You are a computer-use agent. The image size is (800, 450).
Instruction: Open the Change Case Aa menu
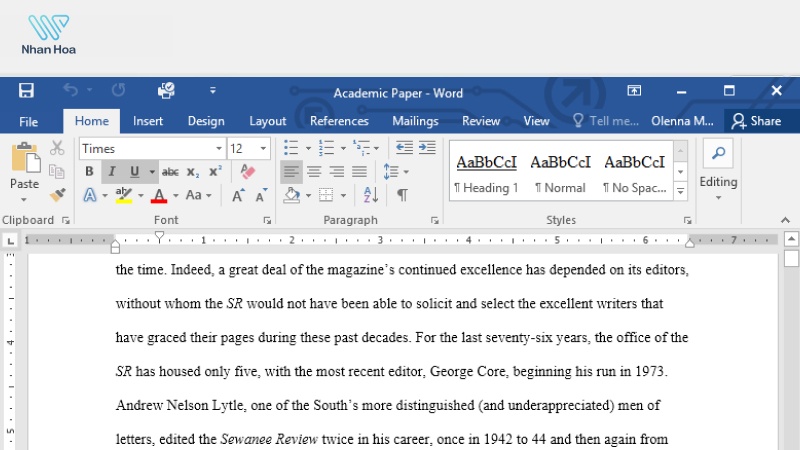click(198, 195)
